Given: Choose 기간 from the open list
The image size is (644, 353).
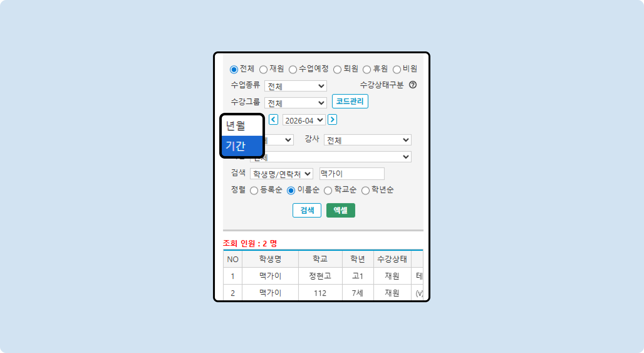Looking at the screenshot, I should point(241,146).
